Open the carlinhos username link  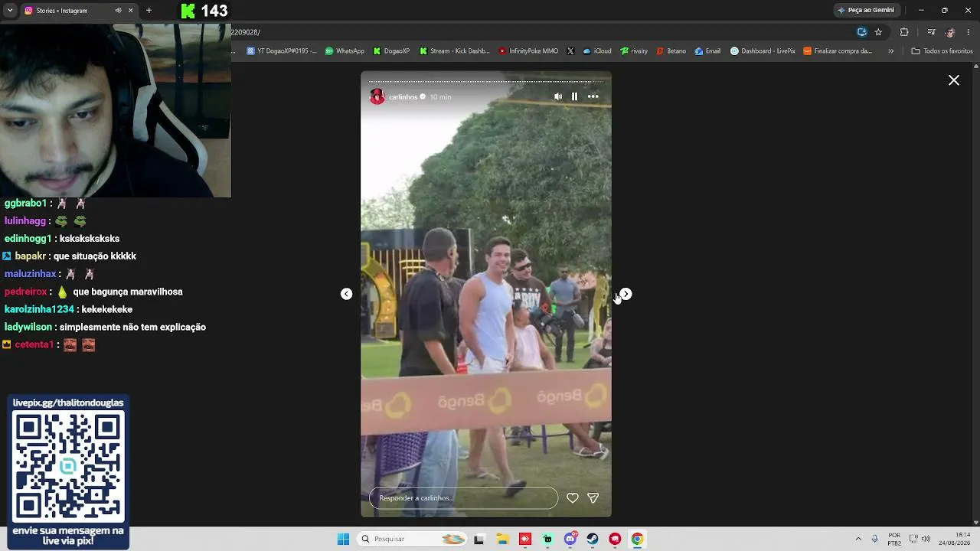click(x=403, y=97)
